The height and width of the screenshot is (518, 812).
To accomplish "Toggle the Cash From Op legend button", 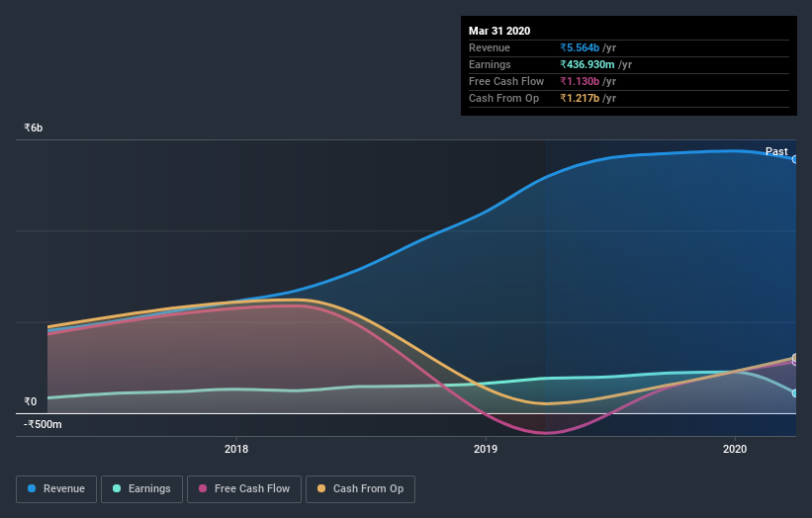I will click(360, 489).
